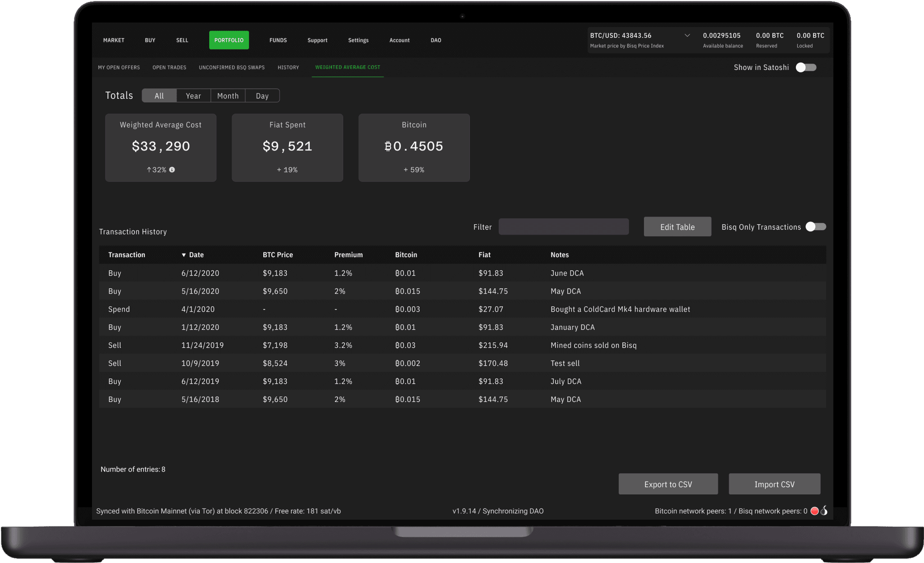Viewport: 924px width, 563px height.
Task: Click the Date column sort arrow
Action: pyautogui.click(x=184, y=255)
